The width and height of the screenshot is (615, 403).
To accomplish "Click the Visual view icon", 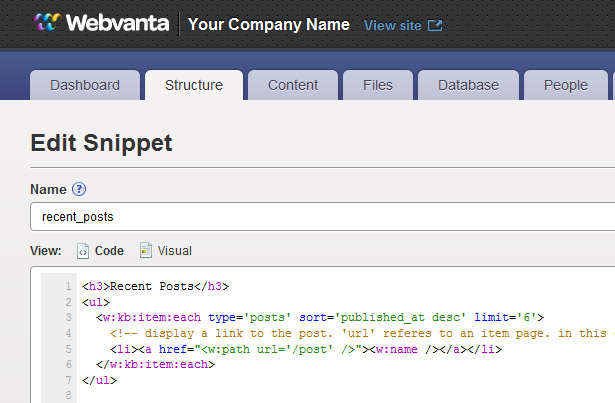I will click(146, 250).
